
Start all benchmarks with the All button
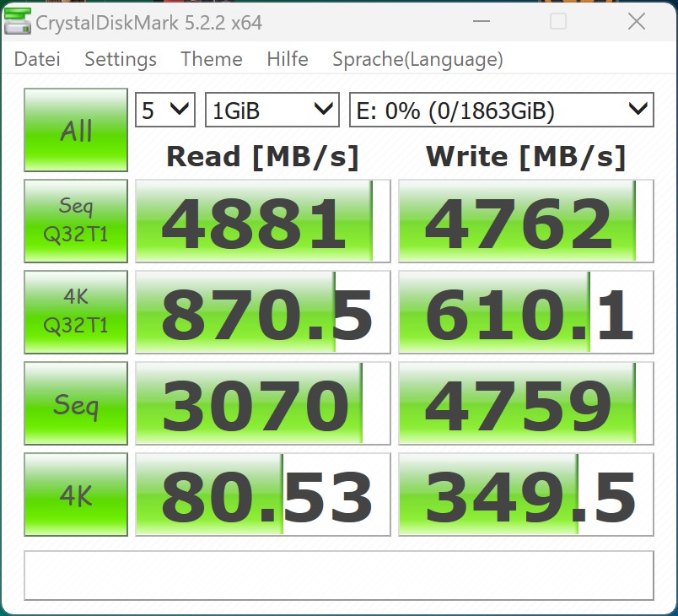pos(76,130)
